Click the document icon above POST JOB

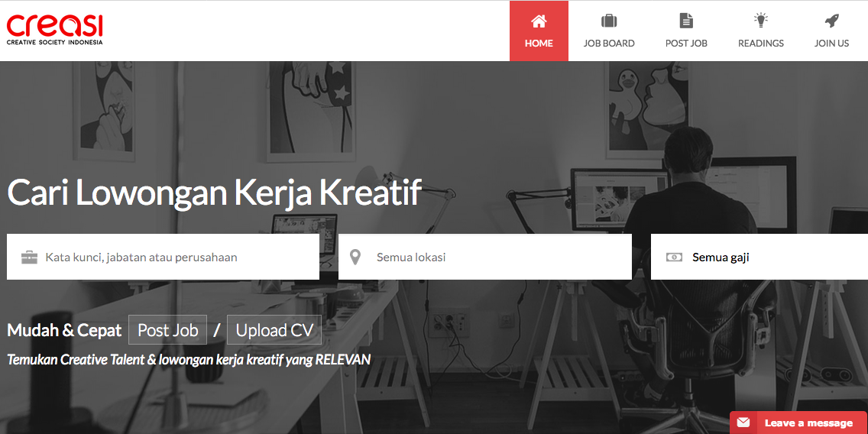click(686, 21)
